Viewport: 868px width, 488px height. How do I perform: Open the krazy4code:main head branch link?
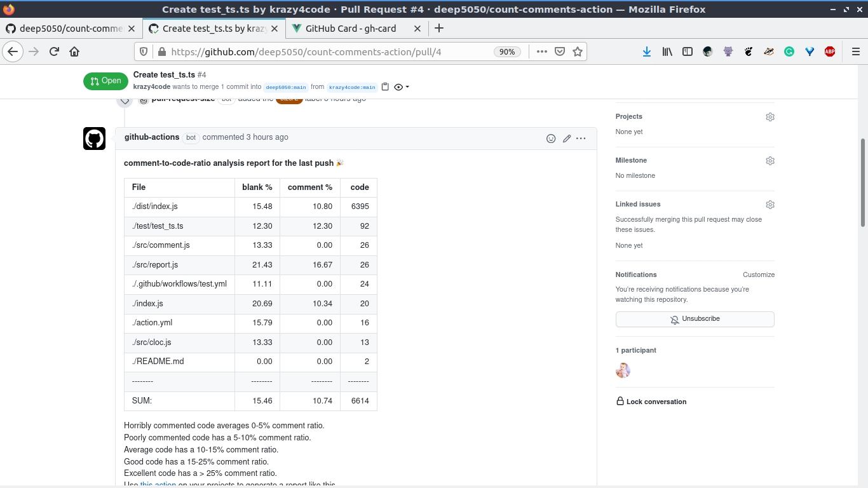tap(352, 87)
